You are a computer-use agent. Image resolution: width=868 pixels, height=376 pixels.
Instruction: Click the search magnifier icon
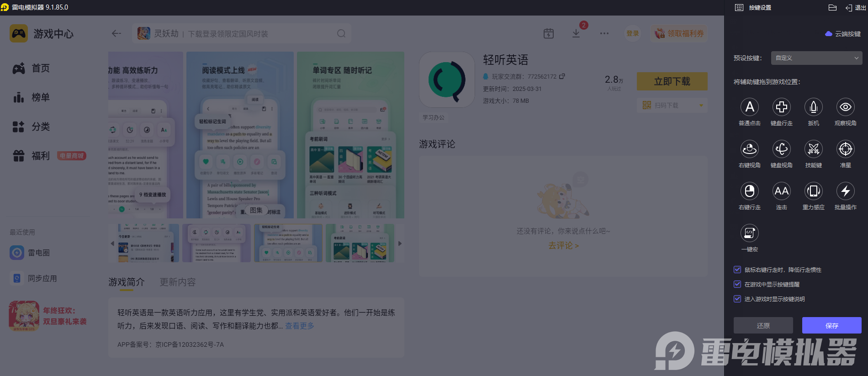tap(341, 33)
